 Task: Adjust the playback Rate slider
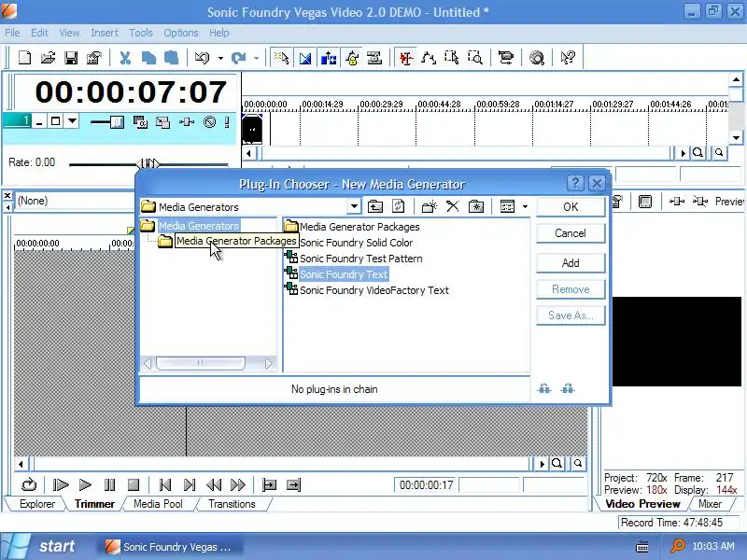148,164
